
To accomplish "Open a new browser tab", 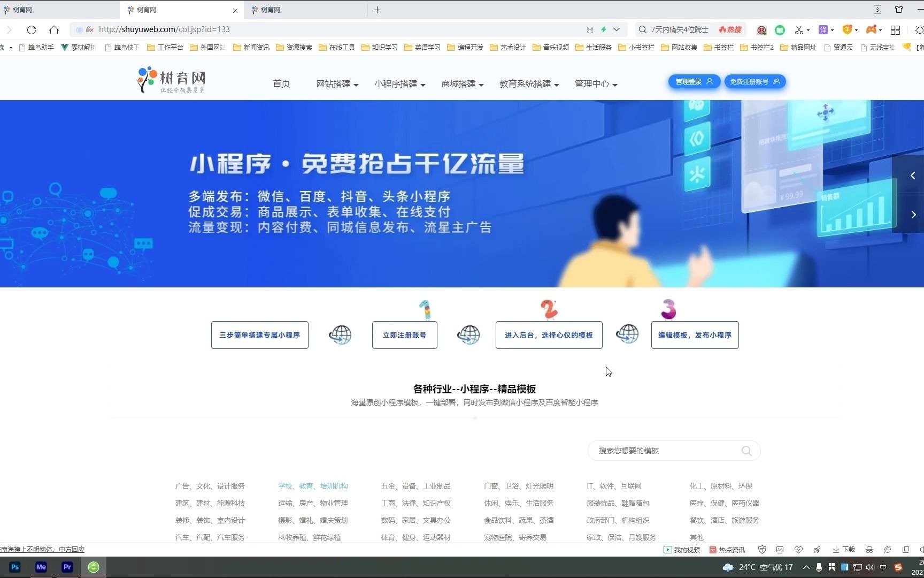I will [x=377, y=10].
